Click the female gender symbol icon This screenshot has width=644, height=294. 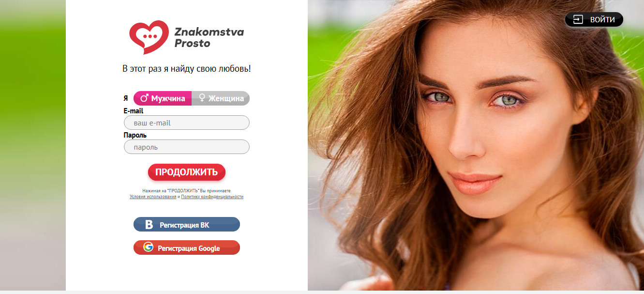click(202, 98)
